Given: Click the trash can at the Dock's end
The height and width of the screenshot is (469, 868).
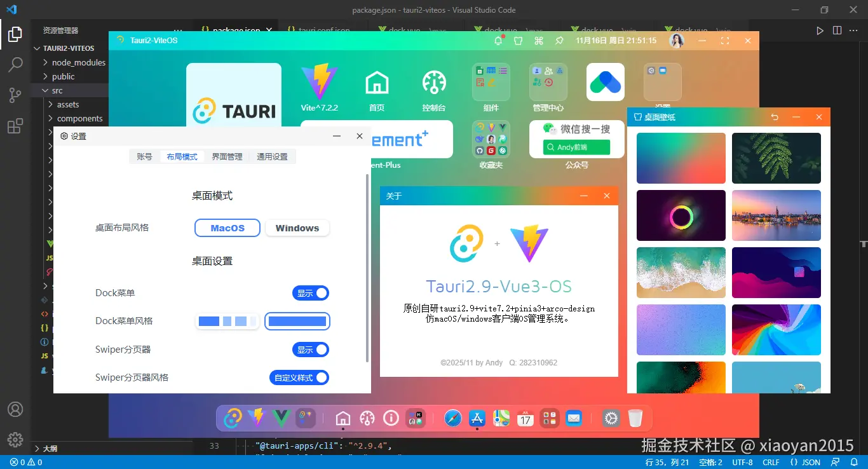Looking at the screenshot, I should tap(635, 418).
